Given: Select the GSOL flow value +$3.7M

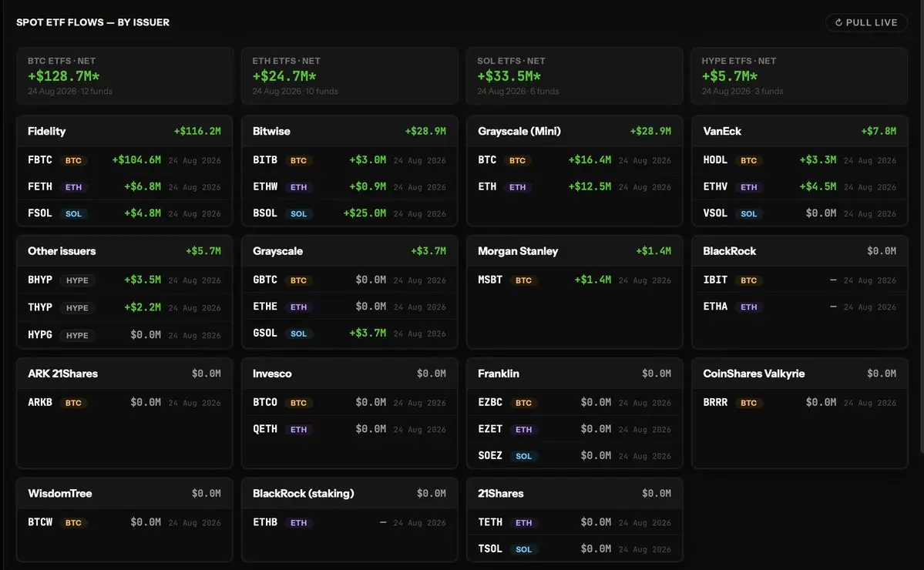Looking at the screenshot, I should tap(368, 334).
